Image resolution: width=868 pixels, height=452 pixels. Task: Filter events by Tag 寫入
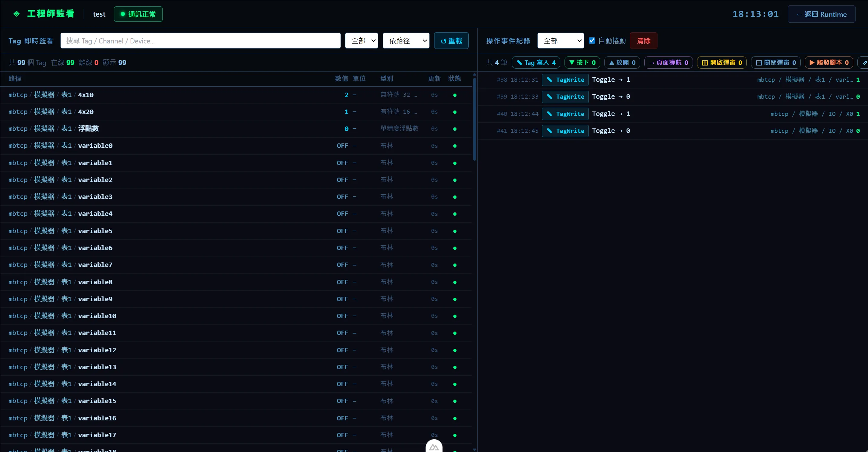[536, 63]
